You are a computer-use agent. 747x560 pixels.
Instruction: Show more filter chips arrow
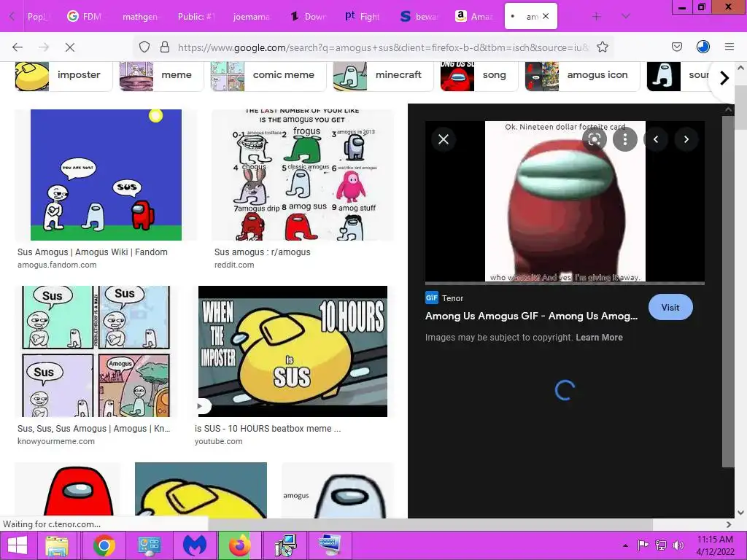pos(724,77)
